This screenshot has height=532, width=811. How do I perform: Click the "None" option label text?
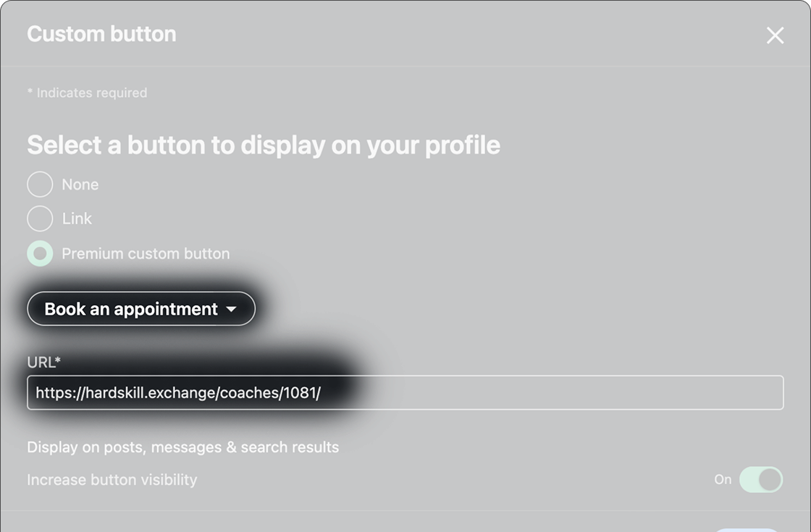pos(80,185)
